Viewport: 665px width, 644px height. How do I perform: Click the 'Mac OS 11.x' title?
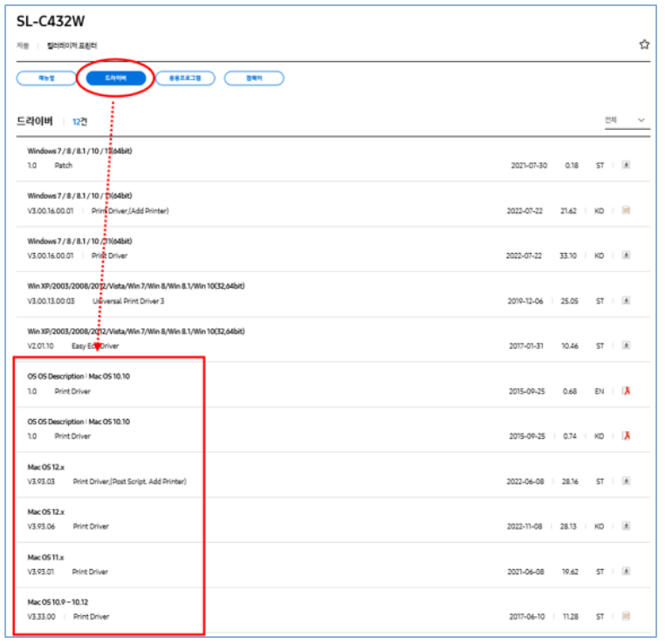coord(45,558)
